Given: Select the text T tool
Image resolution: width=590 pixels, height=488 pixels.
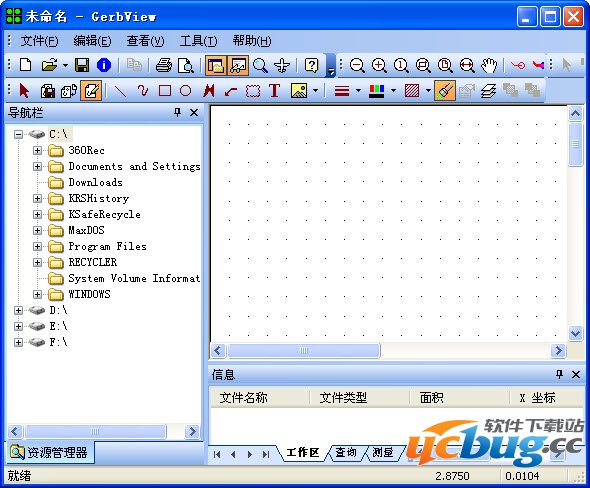Looking at the screenshot, I should [275, 91].
